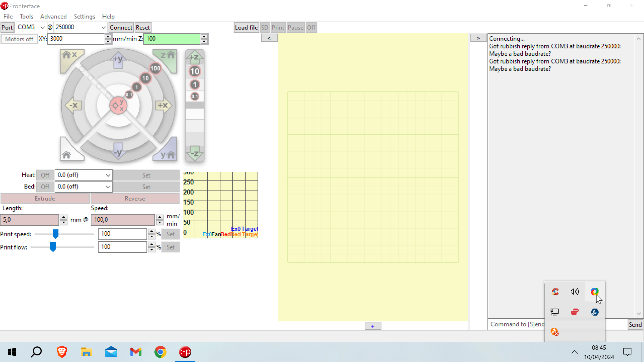This screenshot has height=362, width=644.
Task: Click the Connect button
Action: tap(121, 27)
